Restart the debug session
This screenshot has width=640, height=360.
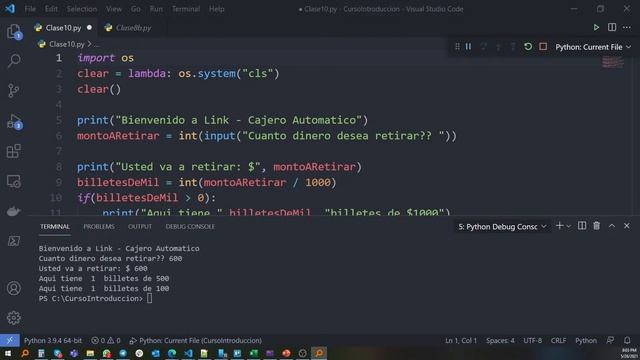[528, 47]
